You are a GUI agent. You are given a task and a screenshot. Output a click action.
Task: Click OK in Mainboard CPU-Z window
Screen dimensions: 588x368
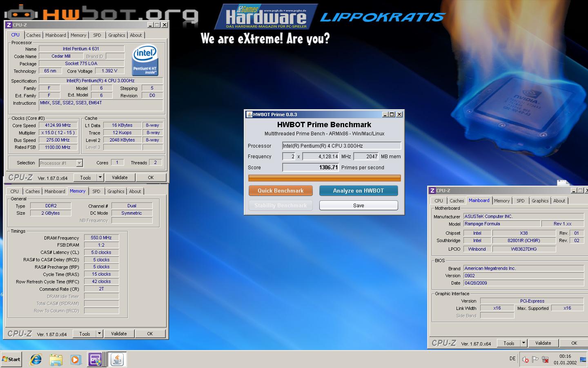coord(574,343)
